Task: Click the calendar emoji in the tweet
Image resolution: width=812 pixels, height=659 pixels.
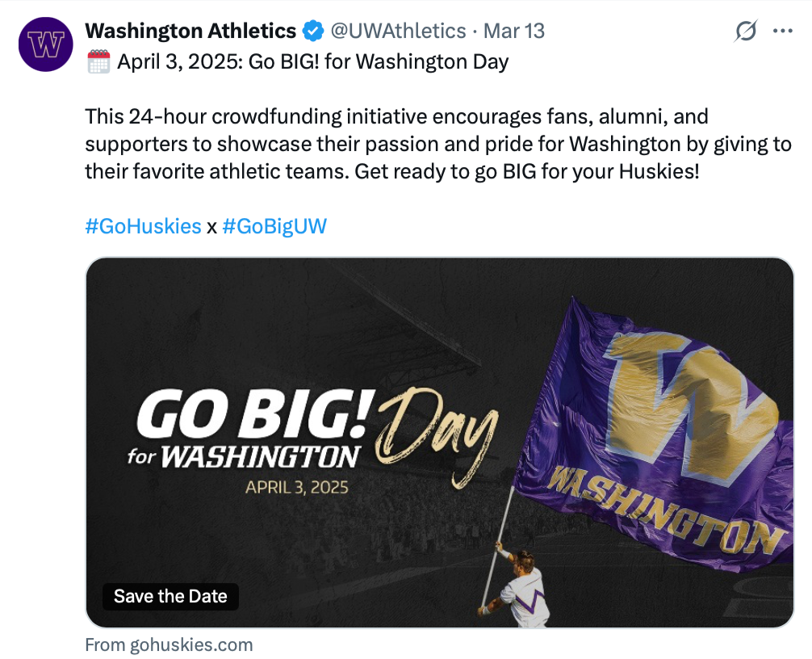Action: (x=98, y=61)
